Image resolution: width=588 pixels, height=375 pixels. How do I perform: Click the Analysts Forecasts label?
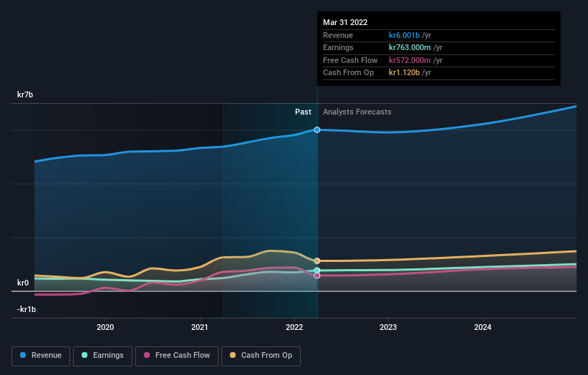coord(357,112)
